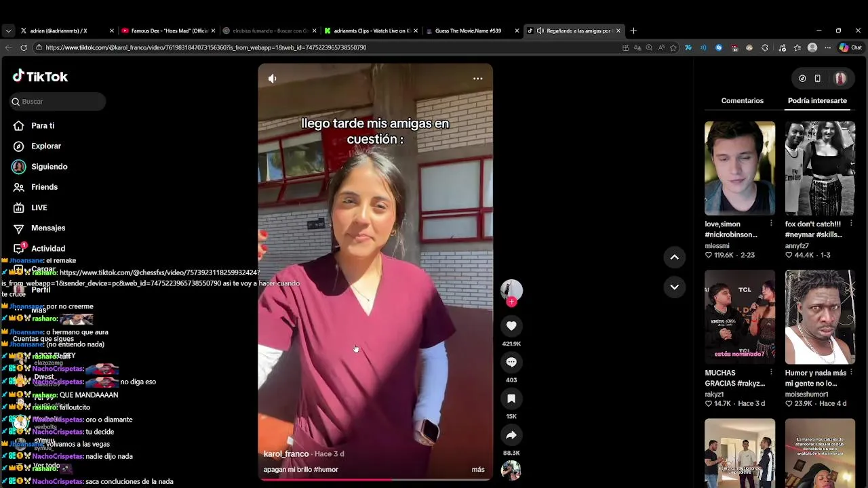Open the mlessmi creator link
This screenshot has width=868, height=488.
click(717, 246)
